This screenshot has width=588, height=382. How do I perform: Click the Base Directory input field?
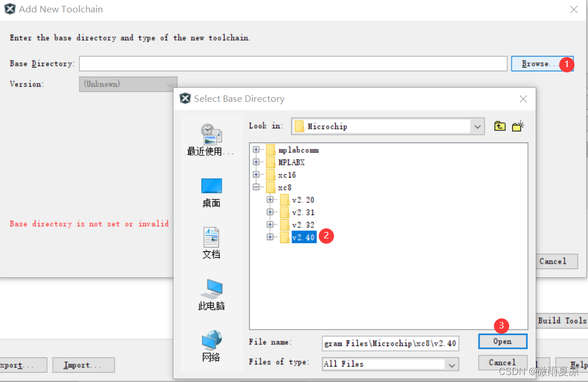[x=293, y=64]
